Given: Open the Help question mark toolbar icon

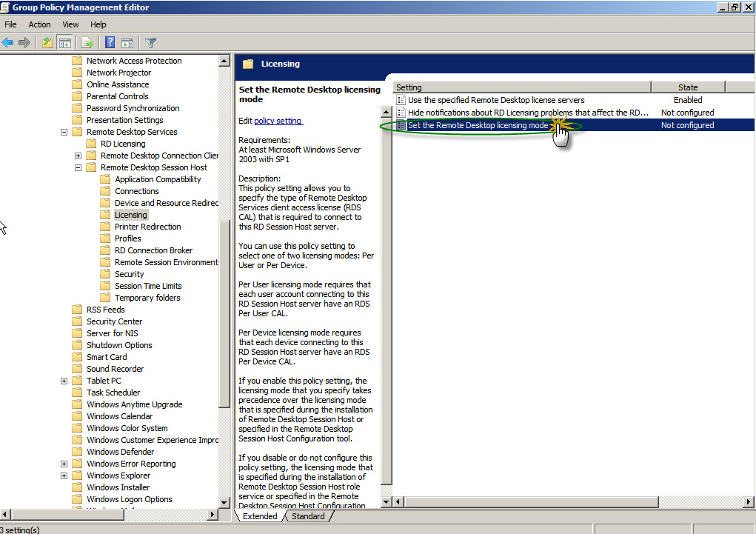Looking at the screenshot, I should tap(110, 43).
